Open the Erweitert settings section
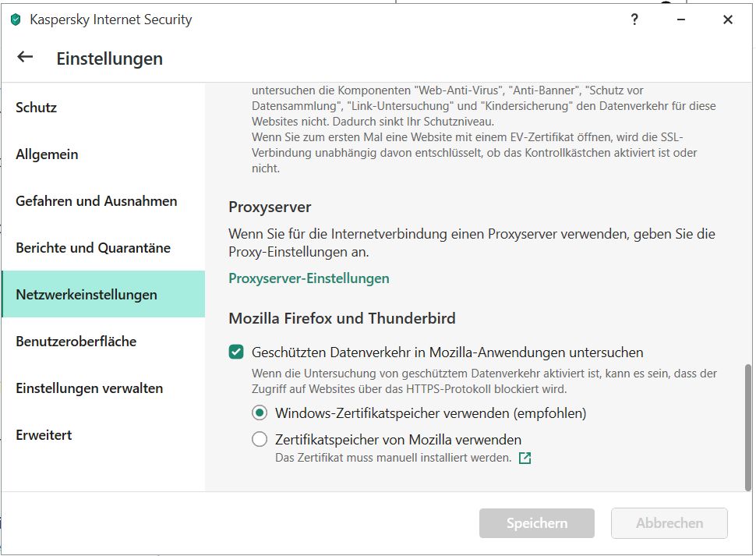The image size is (756, 556). (x=103, y=434)
